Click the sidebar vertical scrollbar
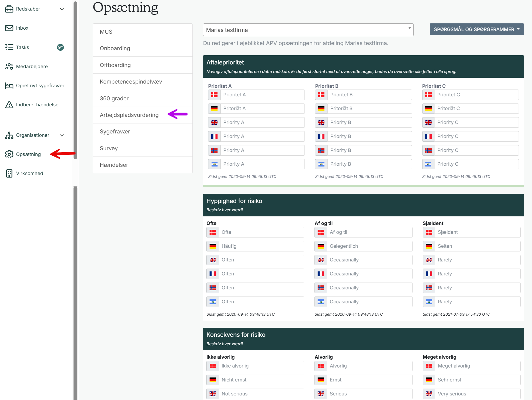The height and width of the screenshot is (400, 532). point(75,80)
